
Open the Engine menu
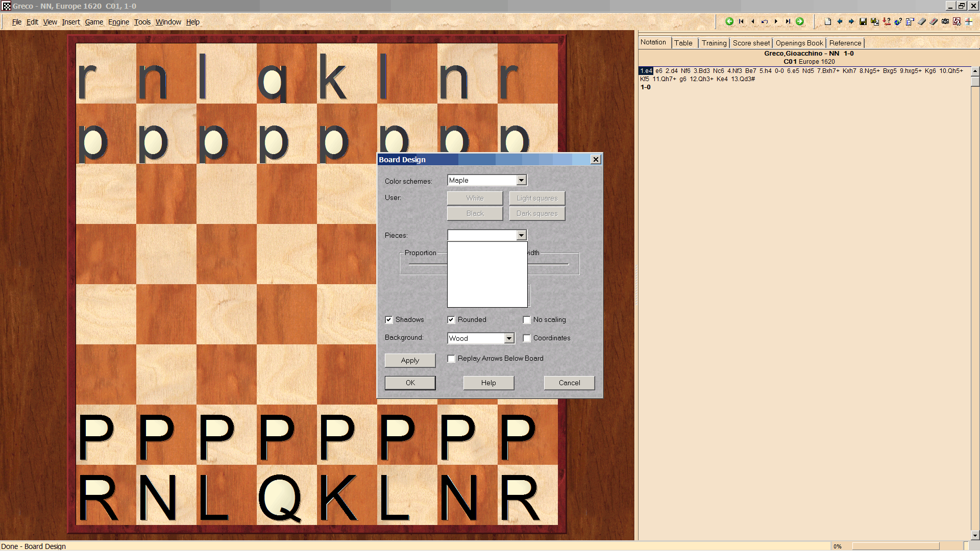(118, 22)
